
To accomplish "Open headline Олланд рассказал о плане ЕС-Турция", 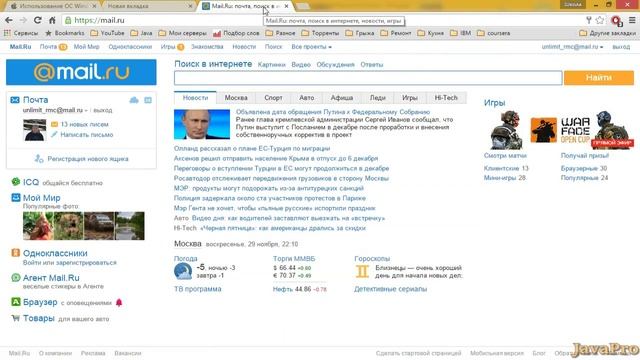I will 252,149.
